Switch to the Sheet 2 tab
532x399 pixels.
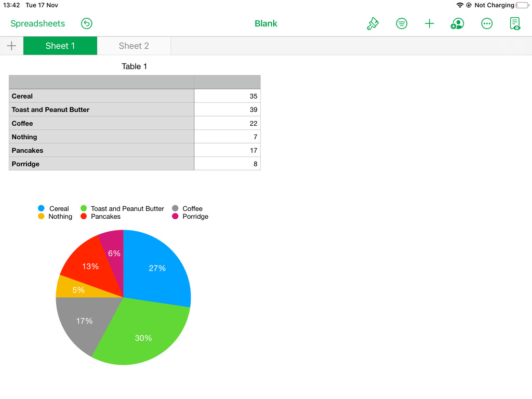pos(134,46)
